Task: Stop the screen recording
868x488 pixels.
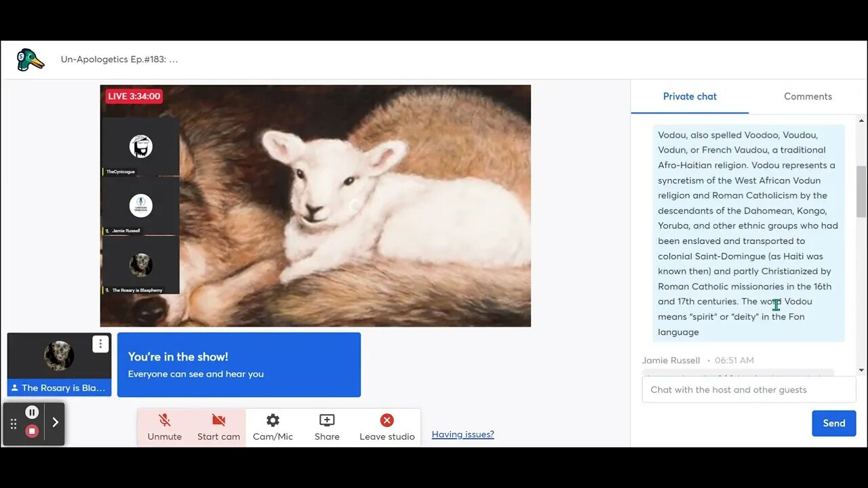Action: [32, 431]
